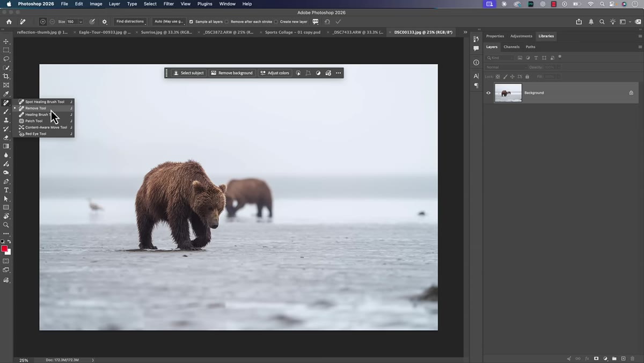Select the Path Selection tool
Screen dimensions: 644x363
[x=6, y=199]
